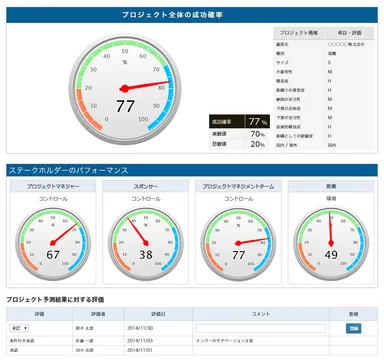Click the サイズ row label
The image size is (384, 362).
(x=282, y=63)
